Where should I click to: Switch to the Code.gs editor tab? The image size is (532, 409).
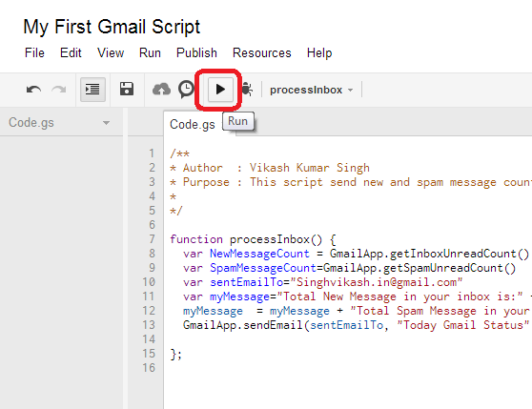[x=193, y=125]
